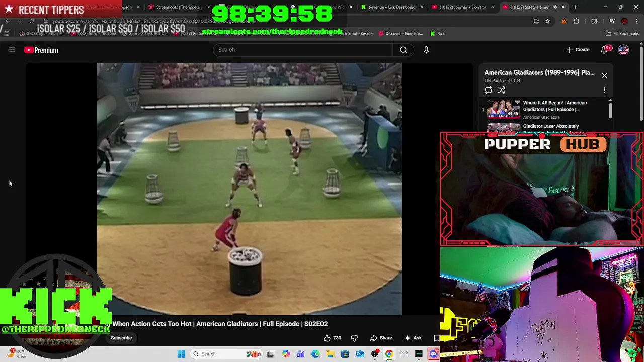Open 'Discover - Find Top...' bookmark
This screenshot has width=644, height=362.
tap(400, 33)
